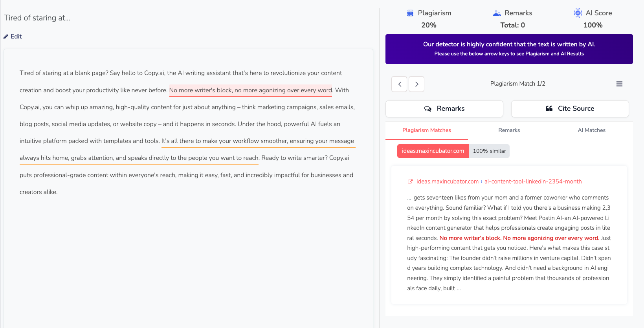Click underlined sentence "It's all there to make"

(x=258, y=141)
